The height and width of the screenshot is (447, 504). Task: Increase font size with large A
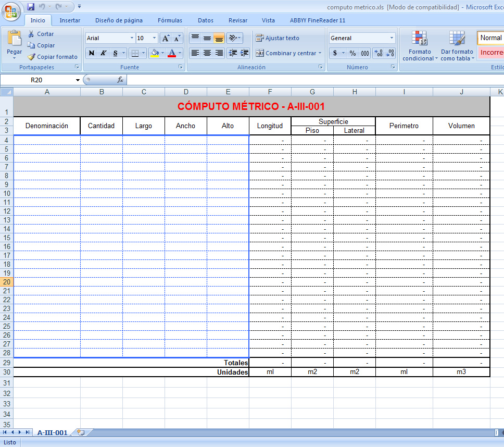click(166, 38)
